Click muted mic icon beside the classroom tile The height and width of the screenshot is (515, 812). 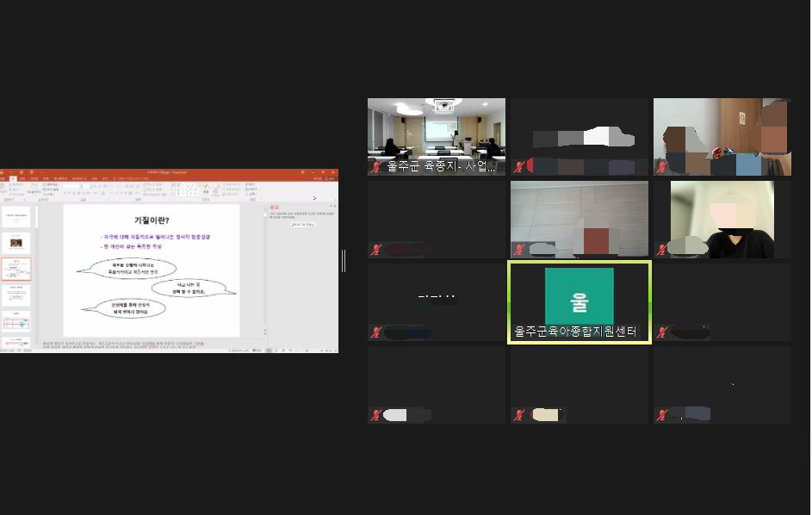point(518,168)
